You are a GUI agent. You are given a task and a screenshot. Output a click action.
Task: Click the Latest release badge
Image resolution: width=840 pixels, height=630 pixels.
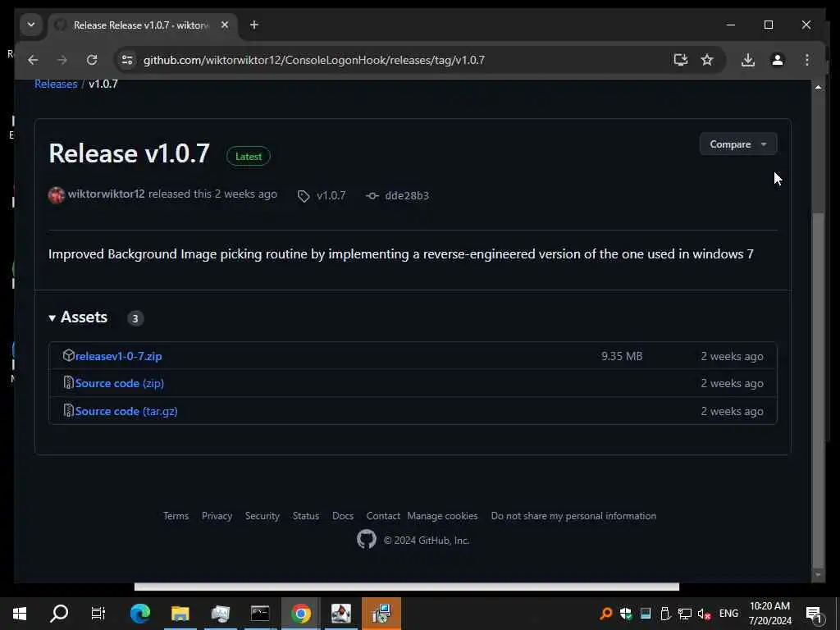(x=249, y=157)
